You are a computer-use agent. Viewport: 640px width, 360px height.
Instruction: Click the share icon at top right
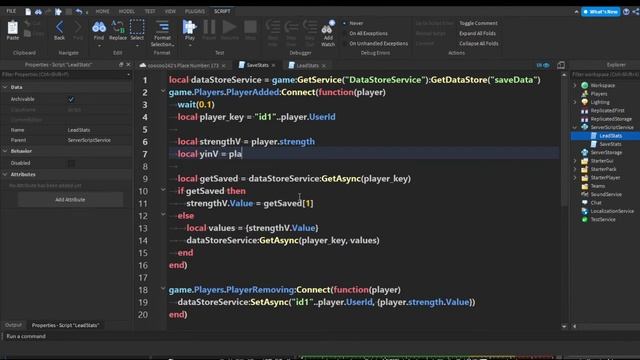[636, 11]
